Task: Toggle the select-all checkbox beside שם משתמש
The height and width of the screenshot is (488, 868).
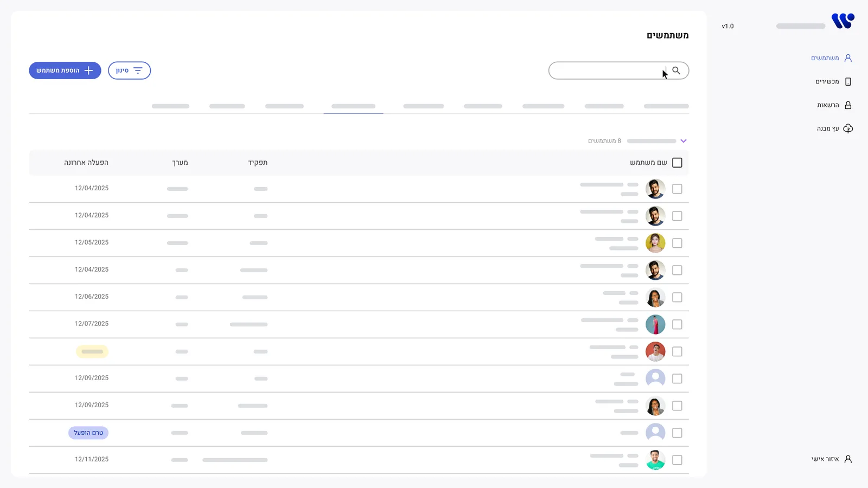Action: tap(677, 163)
